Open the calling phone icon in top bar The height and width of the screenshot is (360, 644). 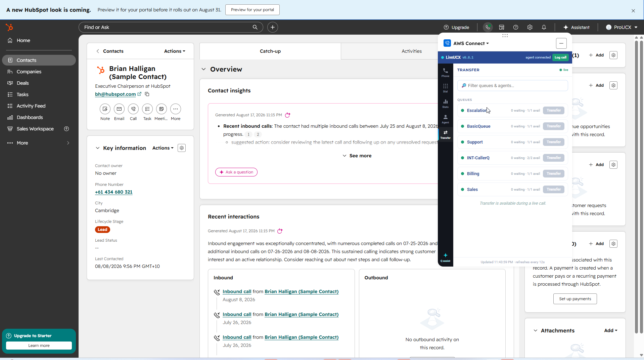[x=488, y=27]
